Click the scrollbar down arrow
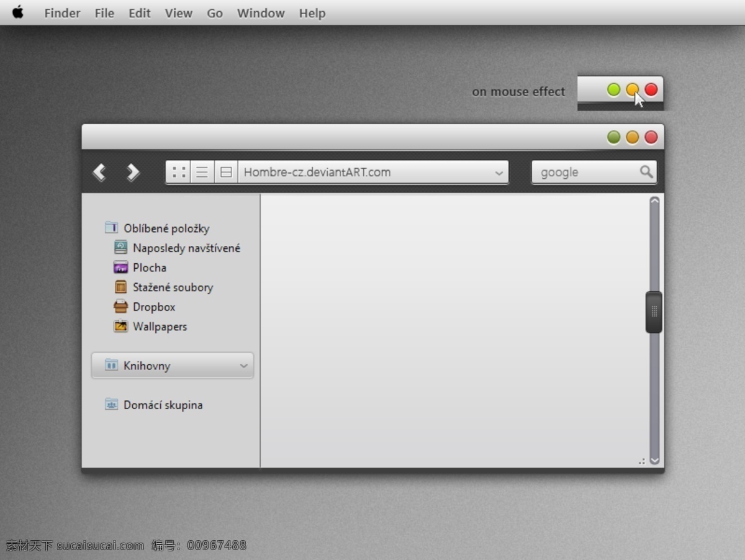This screenshot has height=560, width=745. (x=654, y=461)
